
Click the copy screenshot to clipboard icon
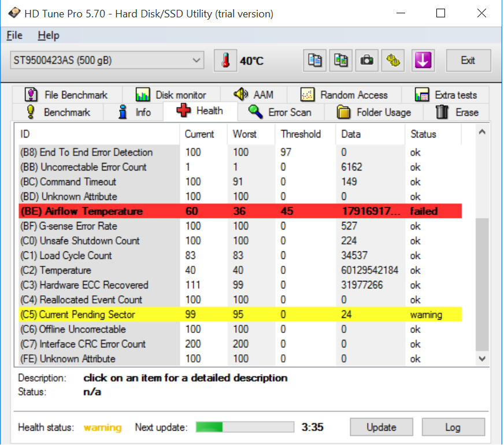pyautogui.click(x=340, y=61)
